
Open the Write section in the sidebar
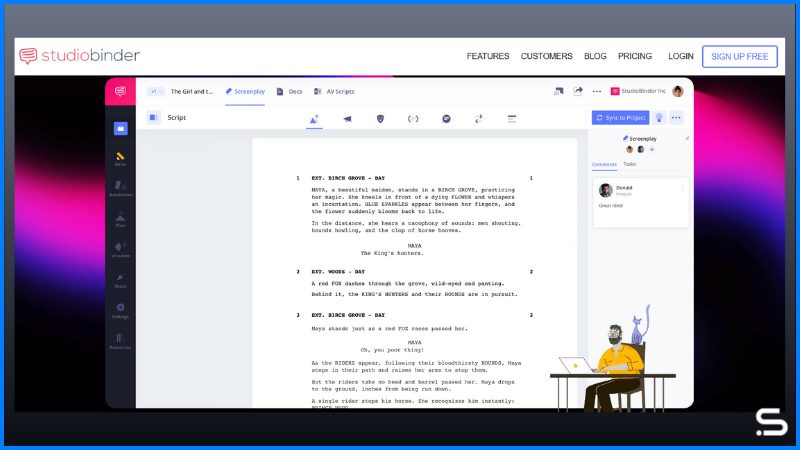pyautogui.click(x=120, y=159)
